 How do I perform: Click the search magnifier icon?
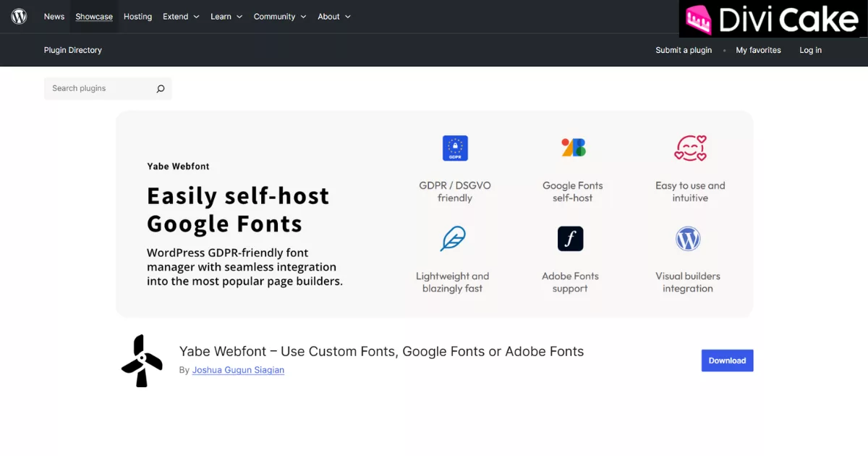pyautogui.click(x=161, y=88)
